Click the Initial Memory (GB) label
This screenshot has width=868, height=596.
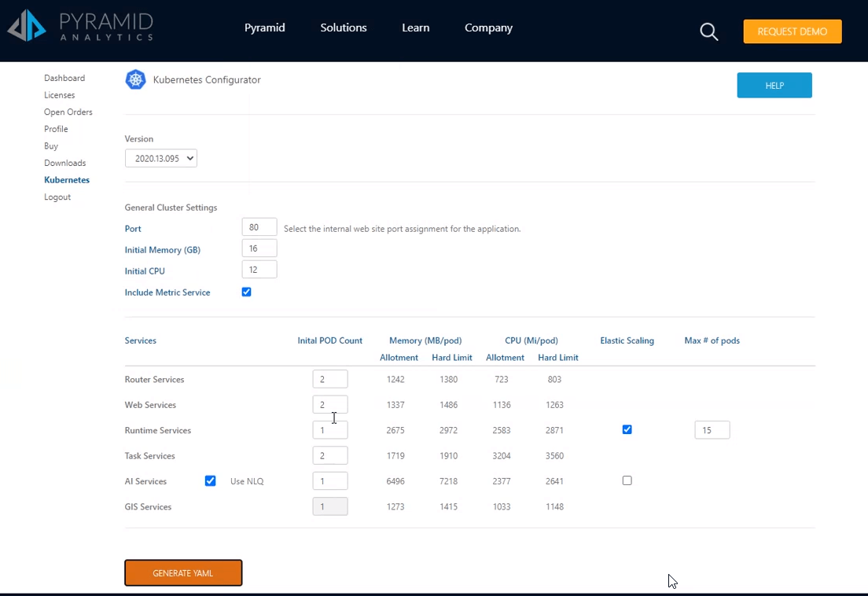click(162, 250)
